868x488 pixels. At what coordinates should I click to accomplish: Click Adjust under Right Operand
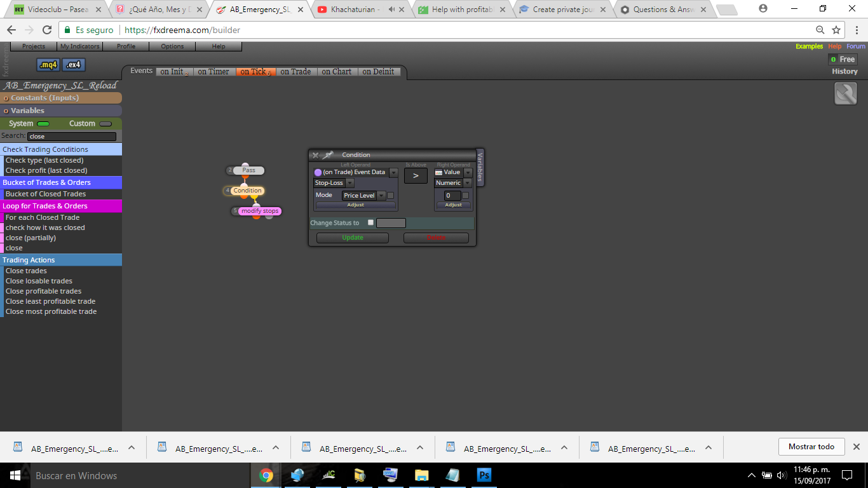[x=454, y=205]
